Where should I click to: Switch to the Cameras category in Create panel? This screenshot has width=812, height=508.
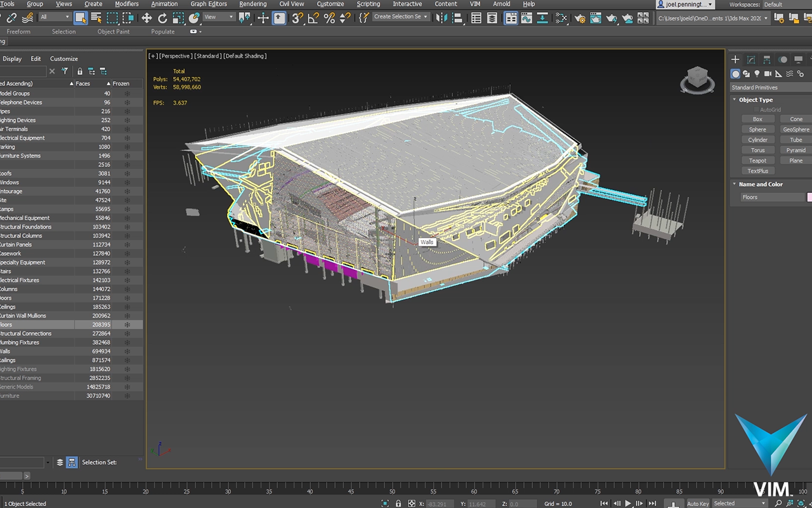pos(766,73)
